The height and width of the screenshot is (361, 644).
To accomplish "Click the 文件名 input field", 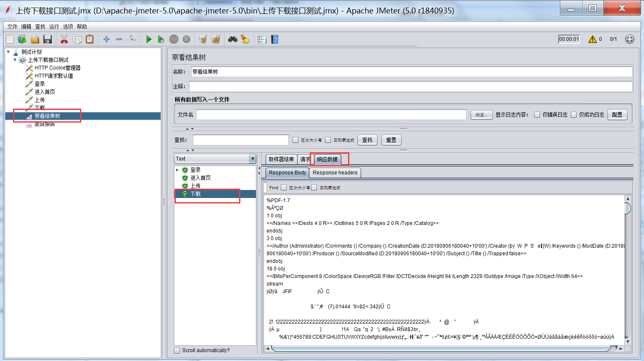I will 331,115.
